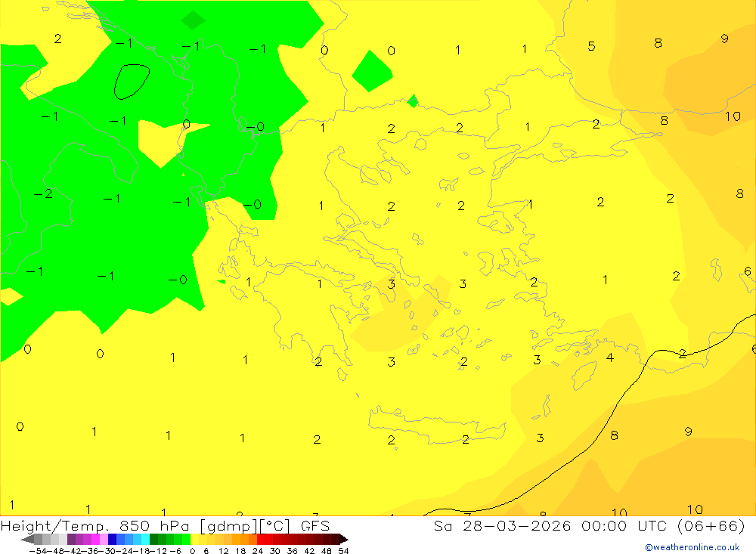Click the 'GFS' model label
Viewport: 756px width, 554px height.
tap(314, 526)
